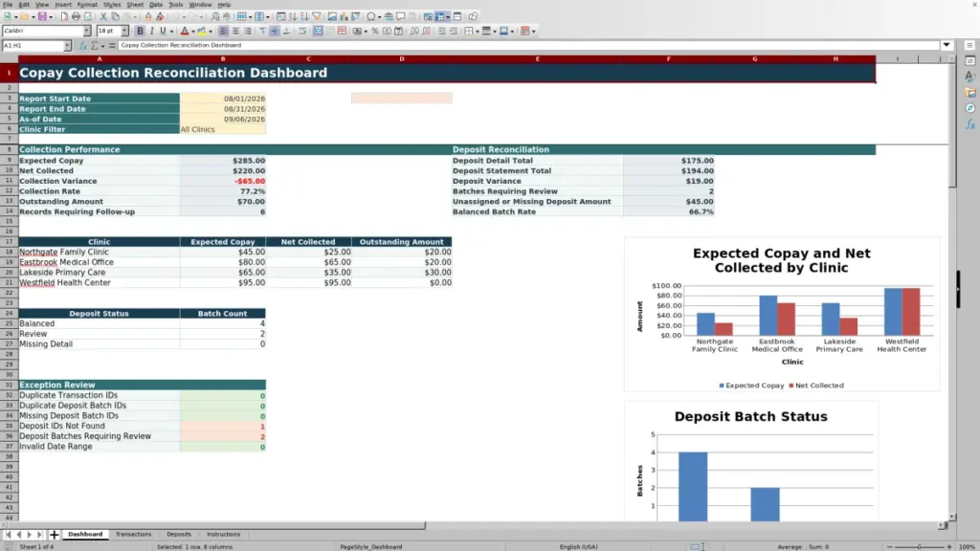Open the File menu
The width and height of the screenshot is (980, 551).
coord(8,5)
